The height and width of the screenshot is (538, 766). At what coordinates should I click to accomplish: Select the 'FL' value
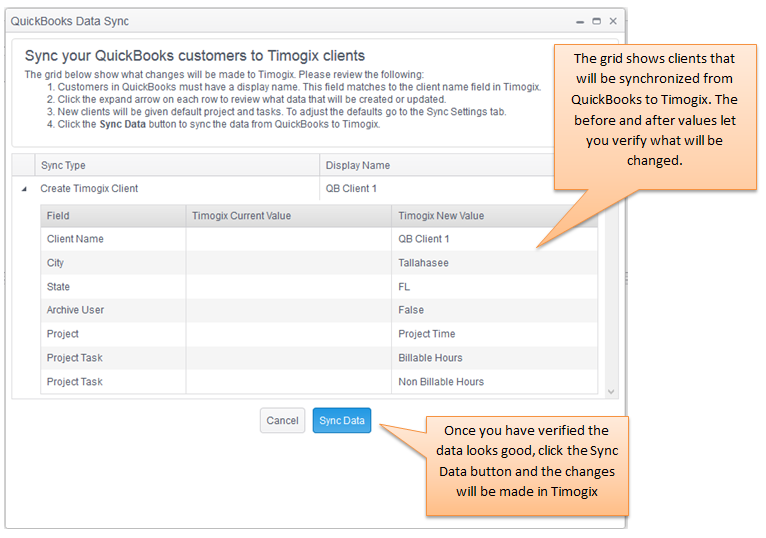coord(494,287)
